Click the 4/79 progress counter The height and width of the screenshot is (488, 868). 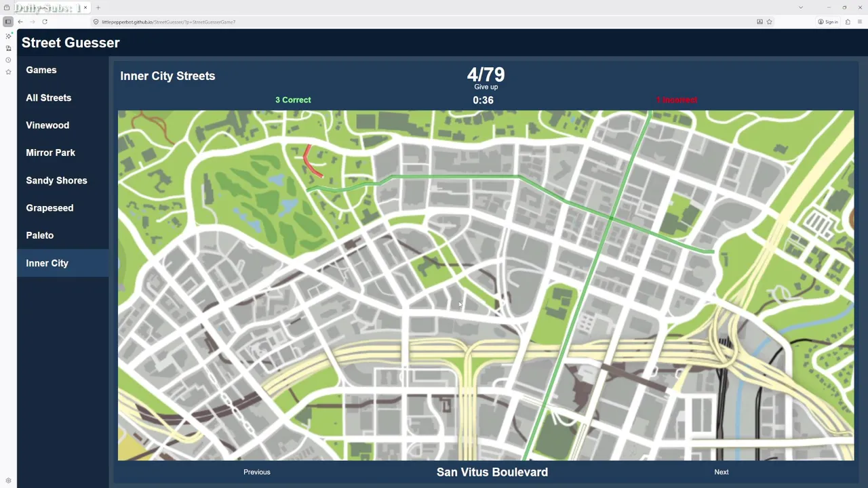(x=486, y=75)
